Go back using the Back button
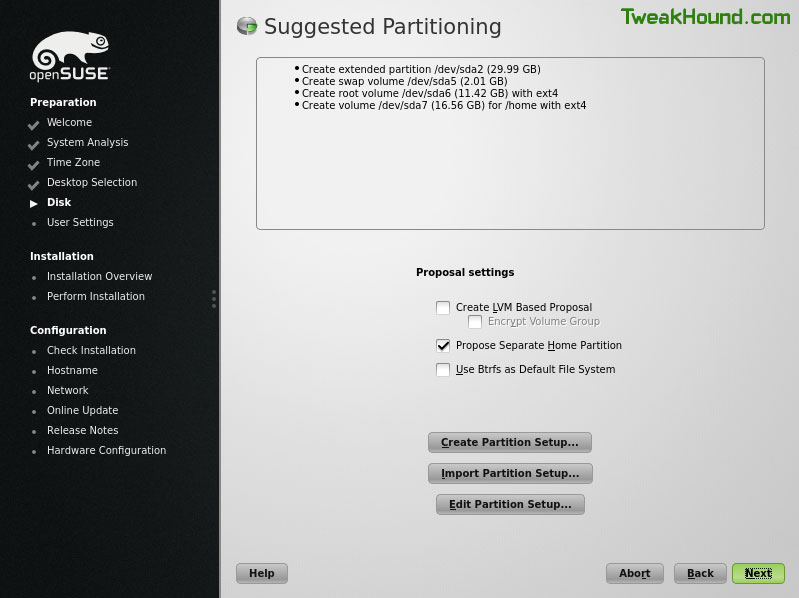 click(x=700, y=574)
